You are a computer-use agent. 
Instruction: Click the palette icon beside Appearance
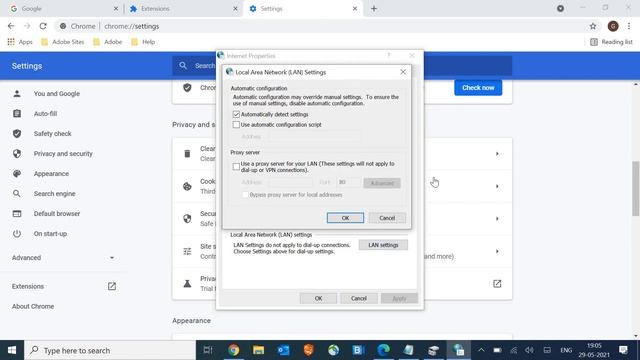tap(17, 173)
